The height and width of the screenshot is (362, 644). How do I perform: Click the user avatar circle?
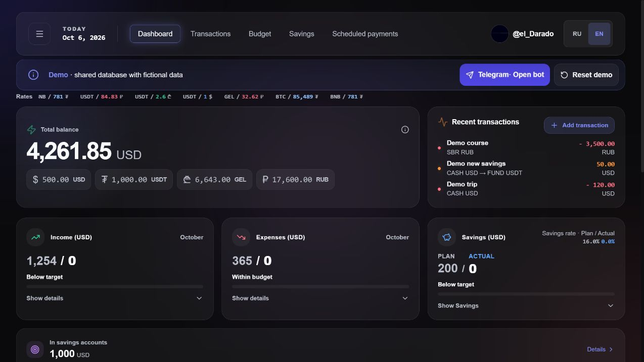tap(499, 34)
